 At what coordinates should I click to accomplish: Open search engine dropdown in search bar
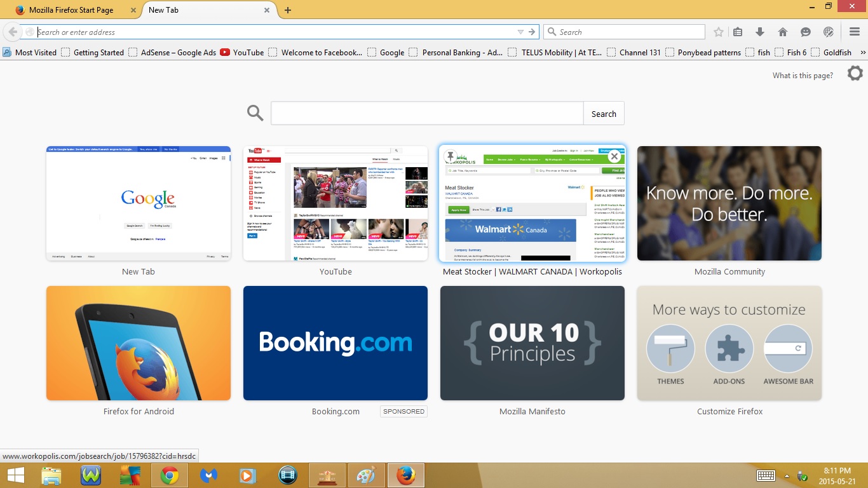pyautogui.click(x=552, y=32)
